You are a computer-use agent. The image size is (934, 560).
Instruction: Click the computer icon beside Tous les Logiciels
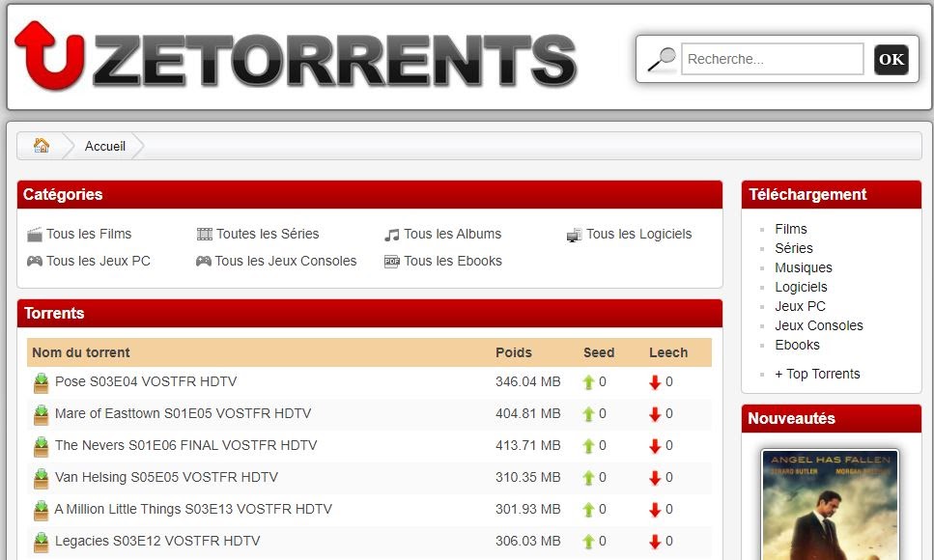pos(575,235)
